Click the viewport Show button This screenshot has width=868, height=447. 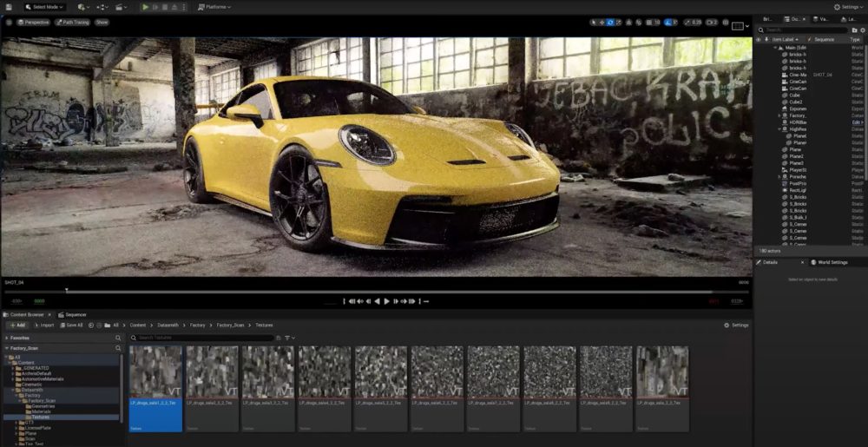[x=102, y=22]
